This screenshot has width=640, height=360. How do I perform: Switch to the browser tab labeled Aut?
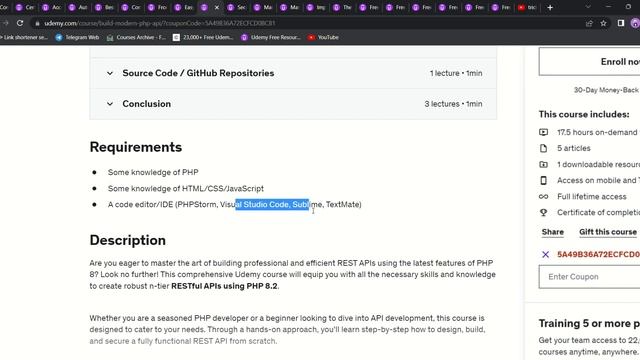pyautogui.click(x=78, y=7)
